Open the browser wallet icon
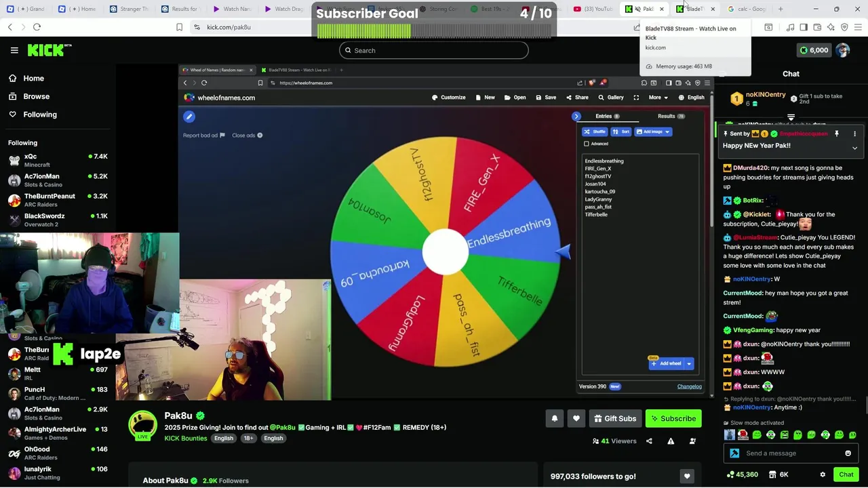 tap(817, 27)
